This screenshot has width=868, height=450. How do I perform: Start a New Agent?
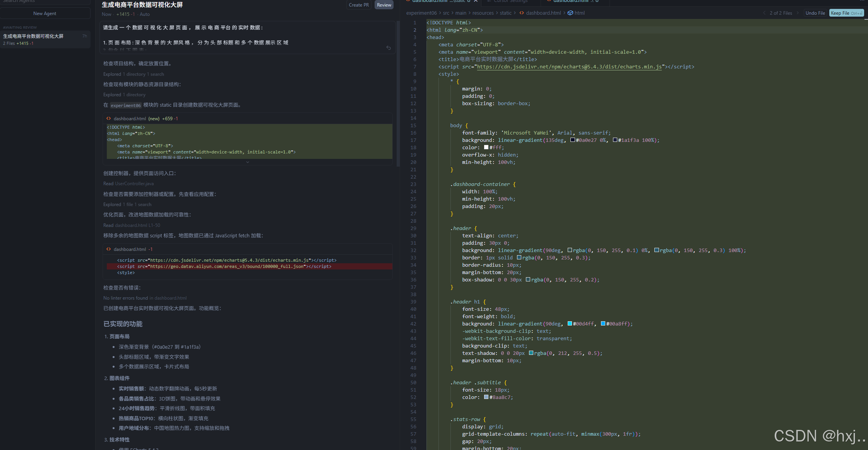(45, 14)
